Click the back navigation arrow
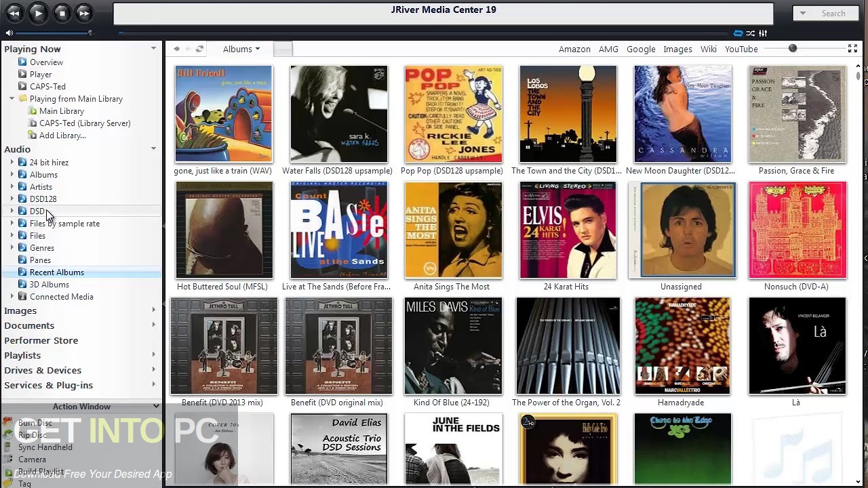The width and height of the screenshot is (868, 488). pyautogui.click(x=176, y=49)
